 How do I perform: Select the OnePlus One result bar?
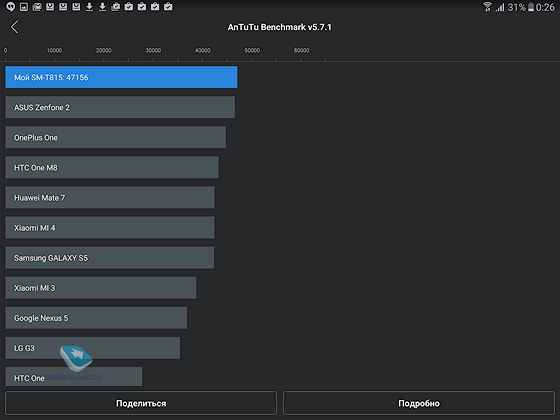tap(115, 137)
